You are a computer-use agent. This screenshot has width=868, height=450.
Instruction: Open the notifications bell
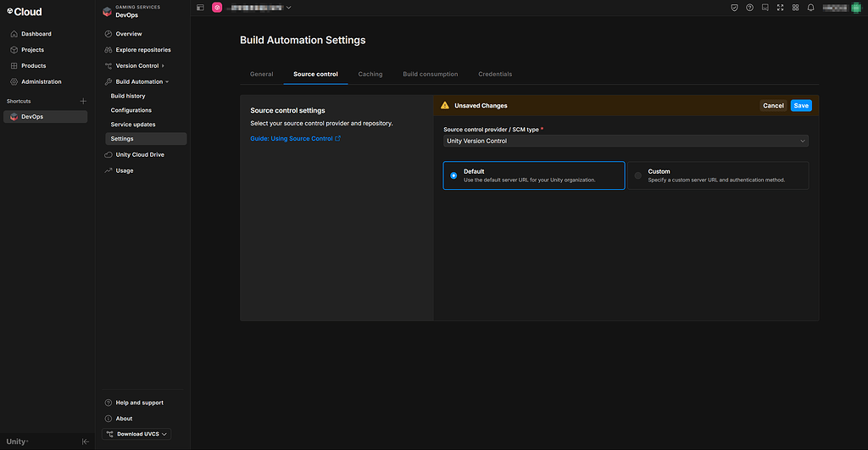pos(810,8)
